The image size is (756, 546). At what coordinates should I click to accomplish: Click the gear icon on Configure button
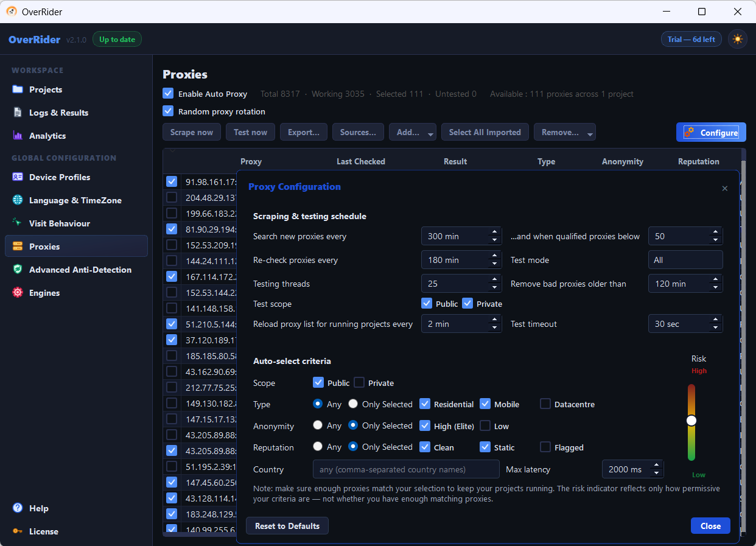[x=689, y=132]
